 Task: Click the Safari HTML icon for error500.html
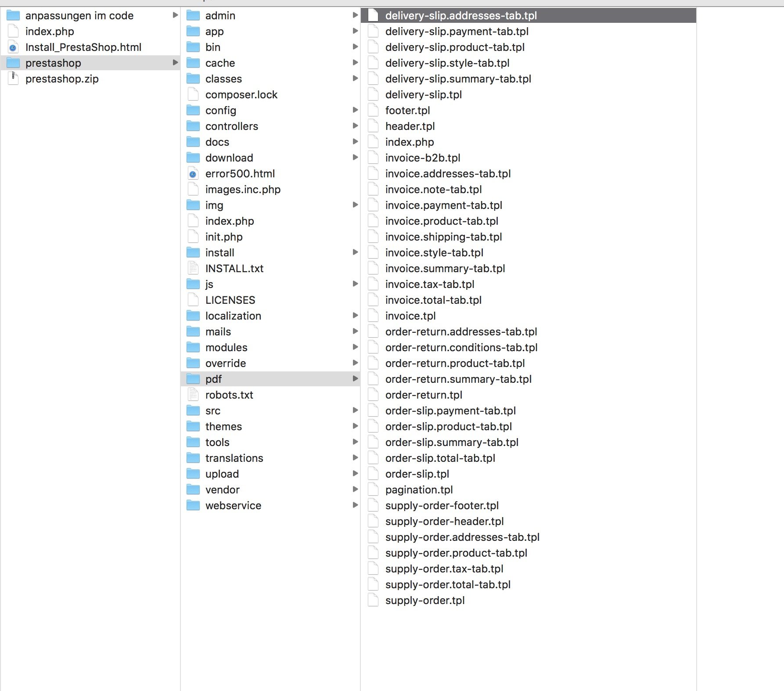pos(193,174)
